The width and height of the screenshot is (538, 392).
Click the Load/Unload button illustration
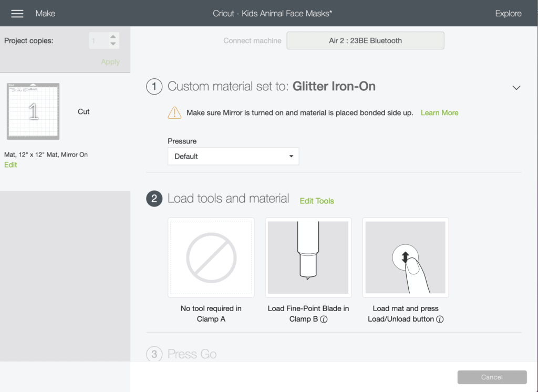click(x=406, y=257)
